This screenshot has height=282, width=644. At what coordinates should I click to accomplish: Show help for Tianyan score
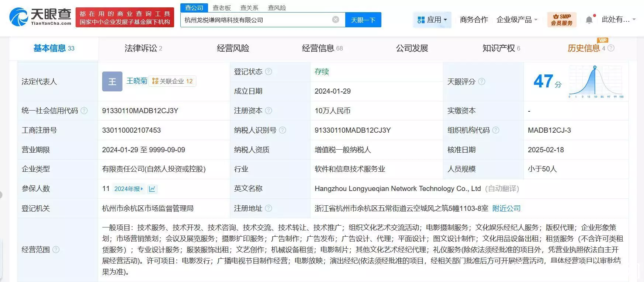(482, 81)
